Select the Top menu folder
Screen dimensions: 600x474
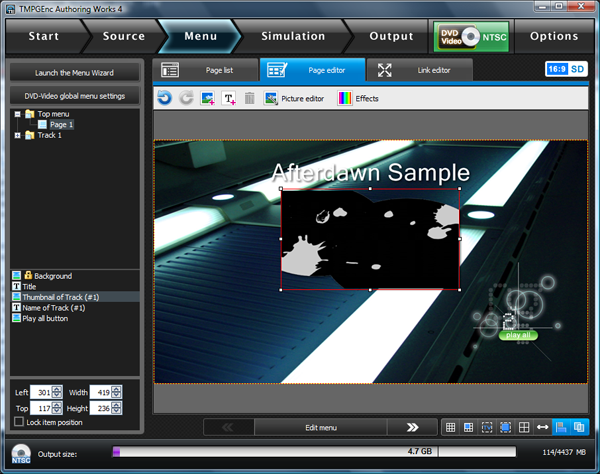tap(47, 114)
